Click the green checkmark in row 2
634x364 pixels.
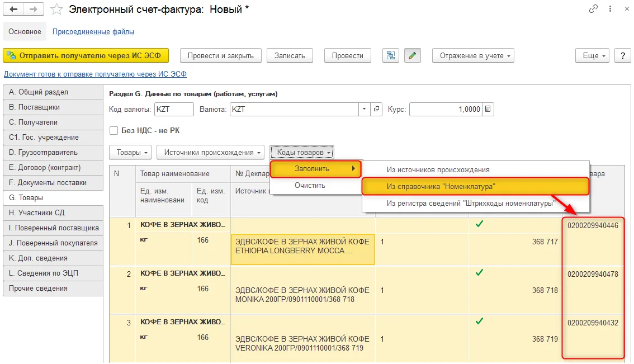tap(479, 272)
